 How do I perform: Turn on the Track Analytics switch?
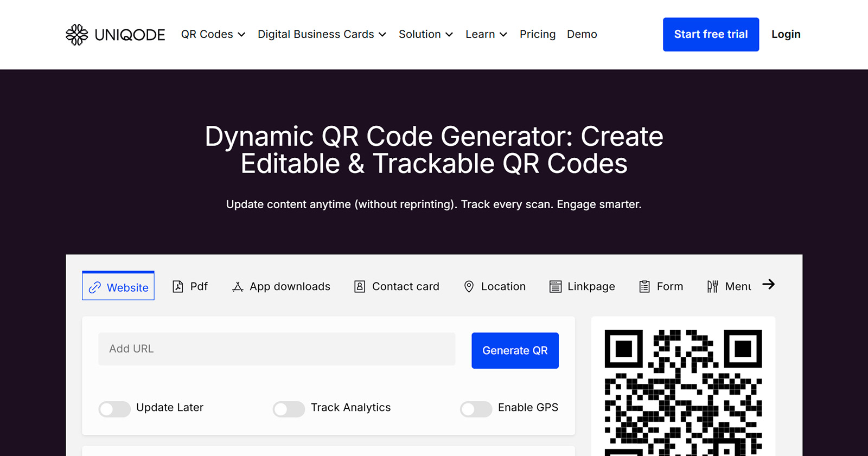tap(289, 409)
